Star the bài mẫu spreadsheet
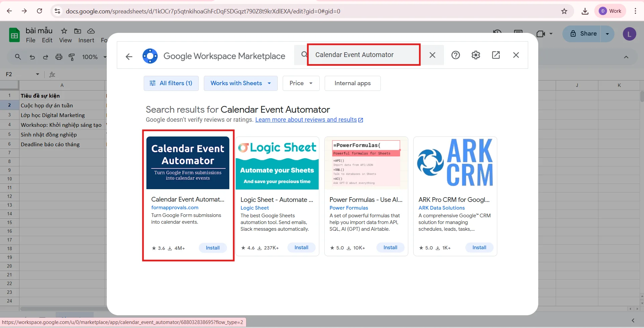 [64, 31]
